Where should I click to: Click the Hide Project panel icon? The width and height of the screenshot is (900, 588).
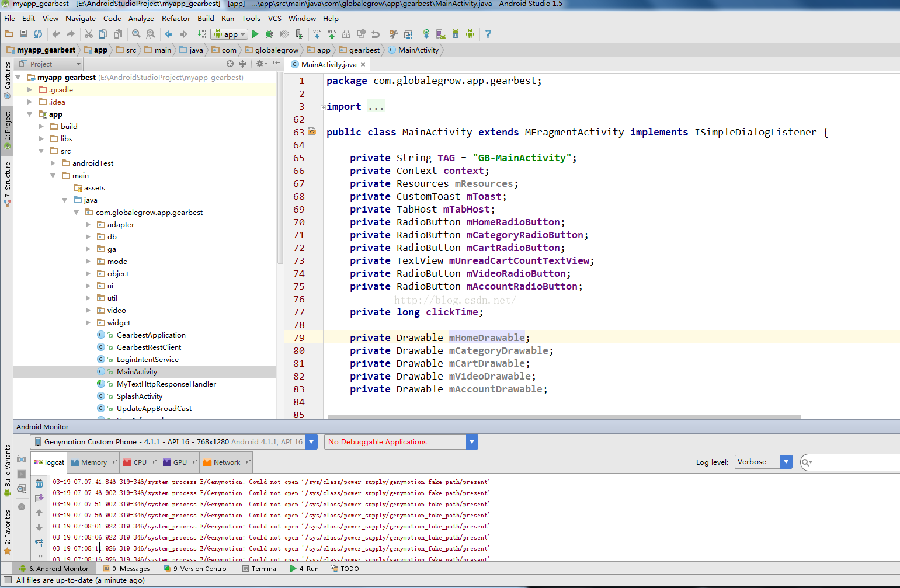coord(276,64)
